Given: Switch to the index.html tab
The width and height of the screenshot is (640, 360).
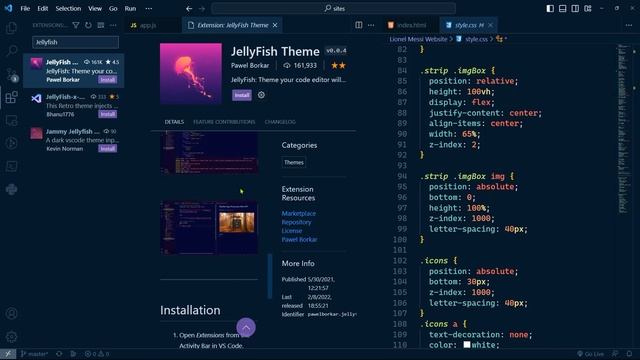Looking at the screenshot, I should (411, 25).
